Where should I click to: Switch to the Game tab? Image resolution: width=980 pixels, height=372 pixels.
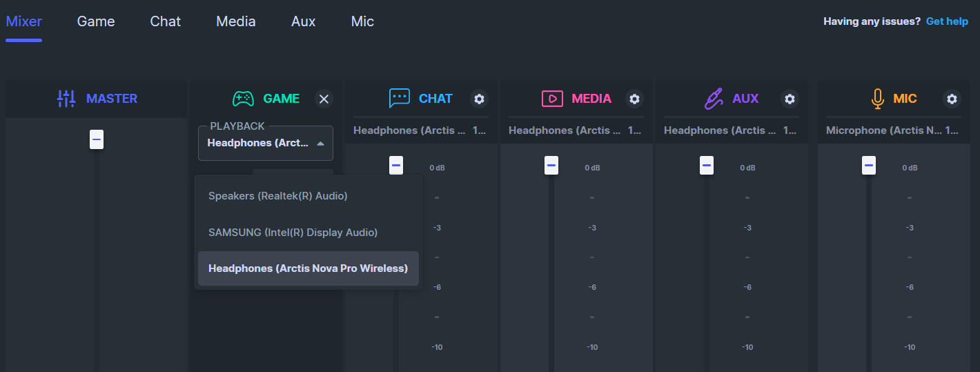pyautogui.click(x=96, y=21)
